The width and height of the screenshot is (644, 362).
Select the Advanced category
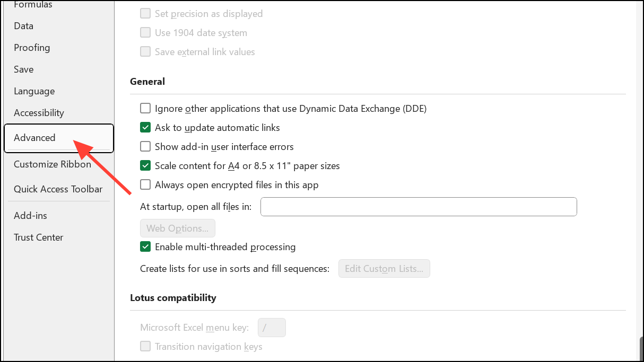click(35, 138)
